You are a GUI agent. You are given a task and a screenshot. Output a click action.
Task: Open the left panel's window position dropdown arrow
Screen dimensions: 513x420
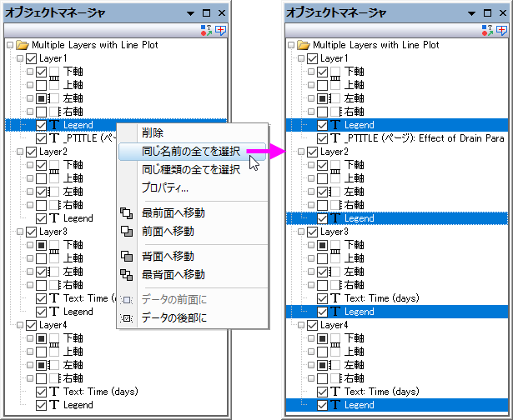(x=190, y=13)
